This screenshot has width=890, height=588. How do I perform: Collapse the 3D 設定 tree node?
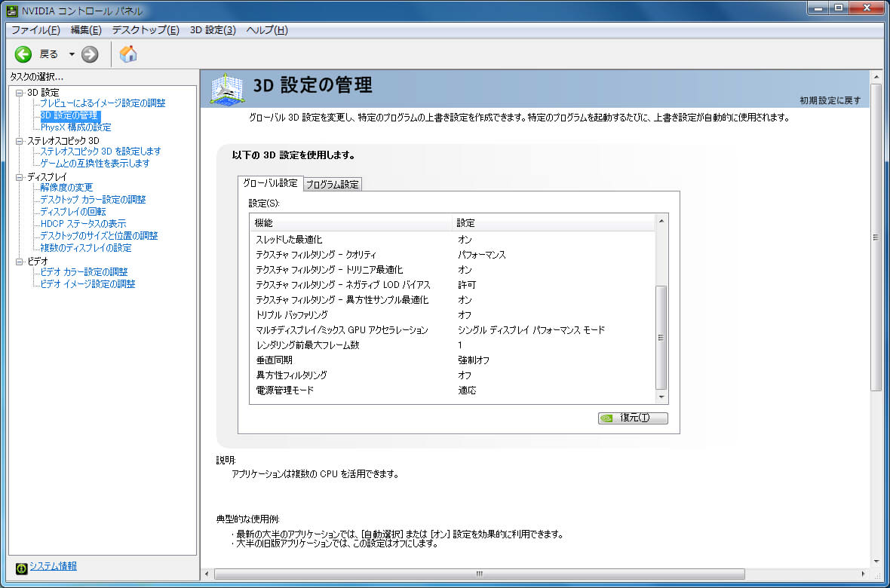20,93
